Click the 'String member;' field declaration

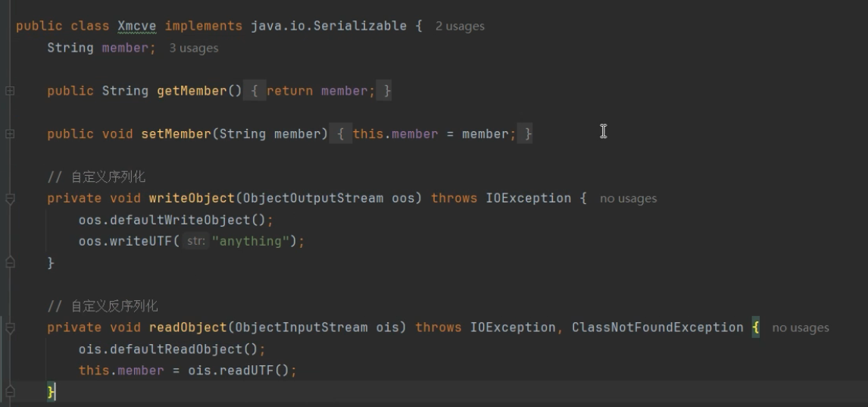point(101,48)
